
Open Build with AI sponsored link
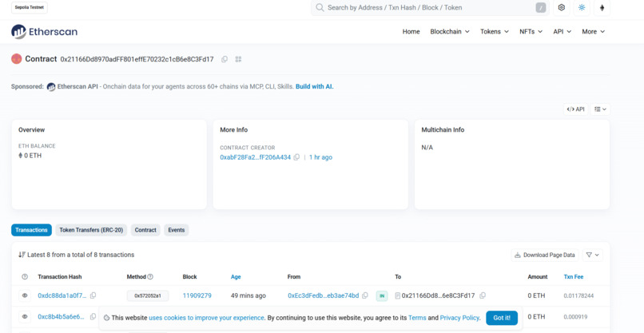tap(315, 86)
